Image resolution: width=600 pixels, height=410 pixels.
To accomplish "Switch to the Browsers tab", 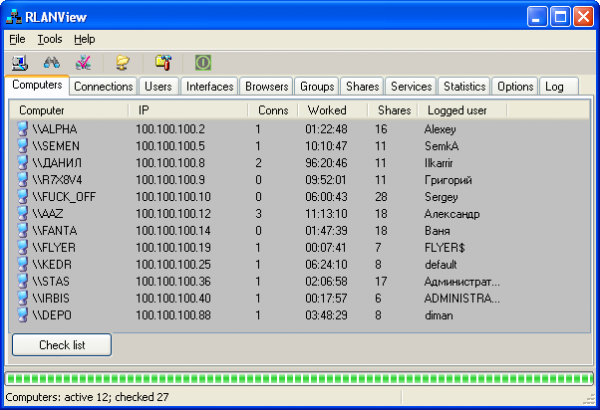I will click(x=267, y=87).
